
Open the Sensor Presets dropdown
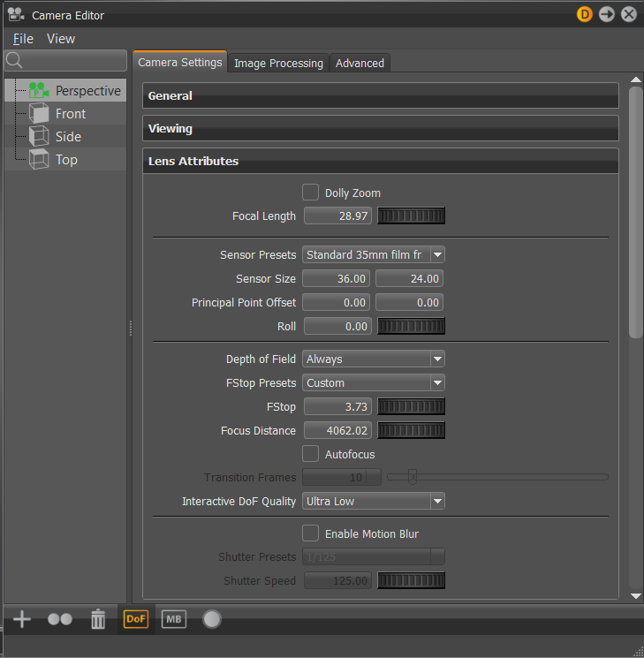pyautogui.click(x=373, y=254)
